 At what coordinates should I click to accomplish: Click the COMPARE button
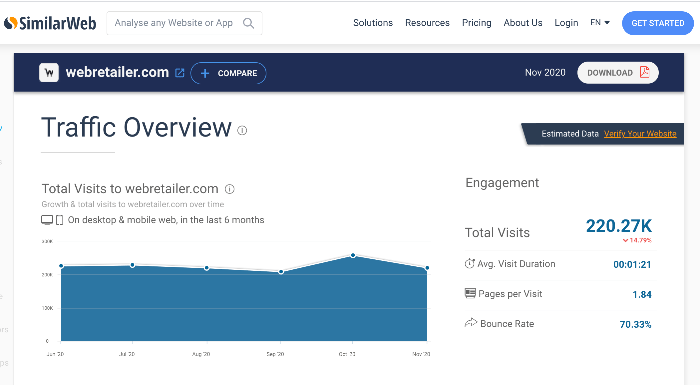click(x=229, y=73)
